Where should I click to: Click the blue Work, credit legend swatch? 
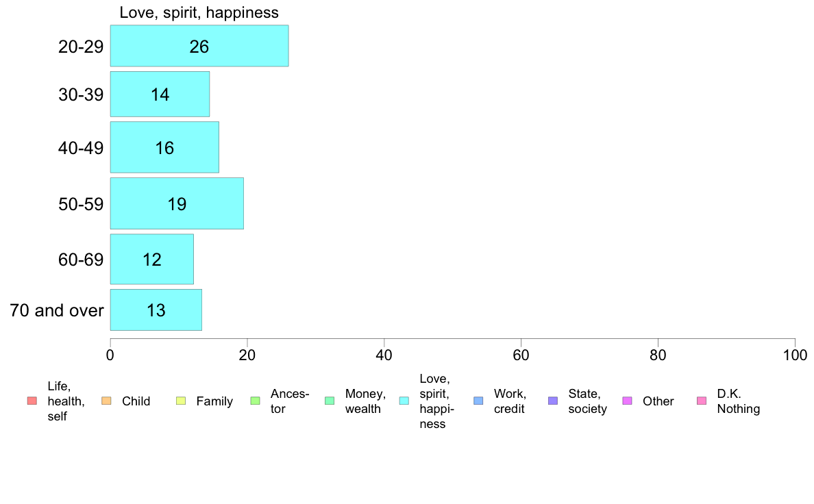coord(479,401)
